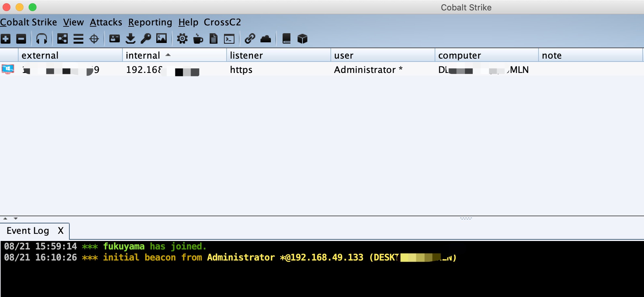Image resolution: width=644 pixels, height=297 pixels.
Task: Click the Host a File link icon
Action: point(250,39)
